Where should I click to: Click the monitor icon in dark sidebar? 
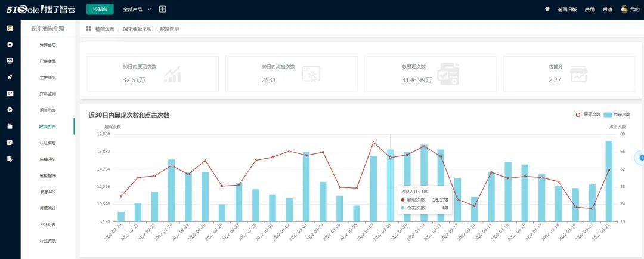[10, 61]
